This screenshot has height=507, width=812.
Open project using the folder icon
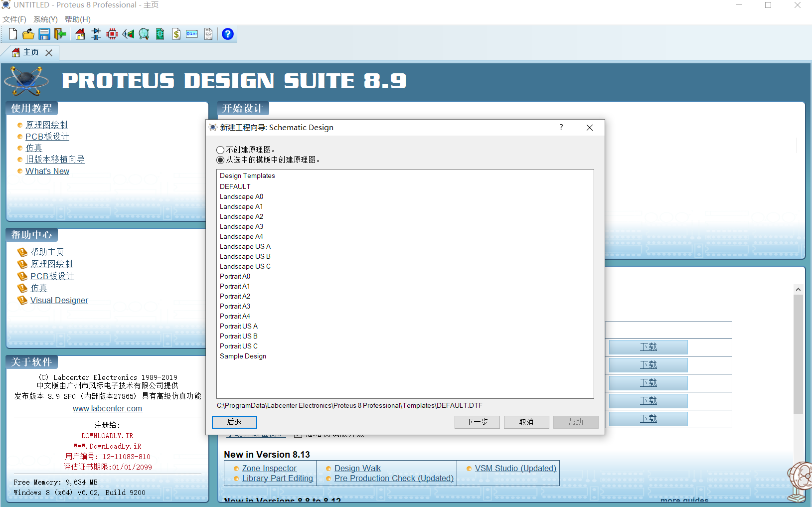tap(28, 34)
